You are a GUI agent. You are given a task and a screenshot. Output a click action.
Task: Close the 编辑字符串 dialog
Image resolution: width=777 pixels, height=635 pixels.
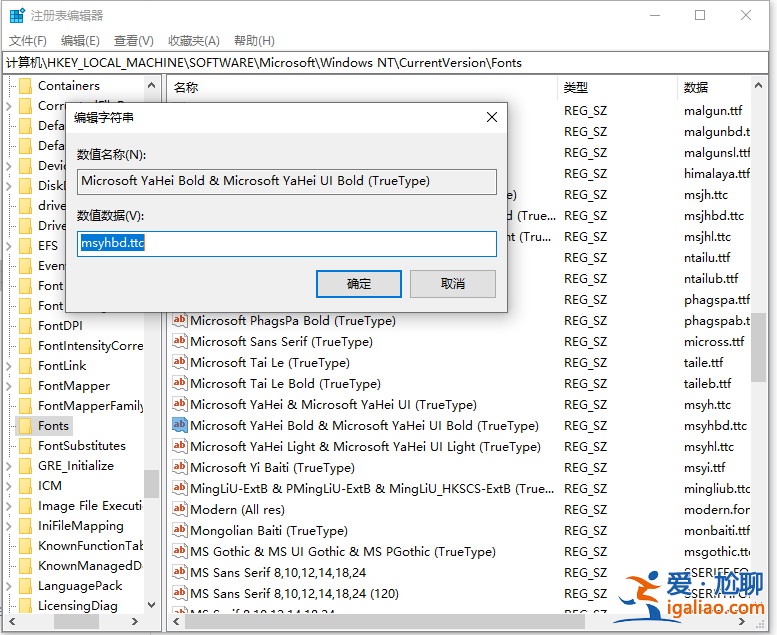pos(492,117)
